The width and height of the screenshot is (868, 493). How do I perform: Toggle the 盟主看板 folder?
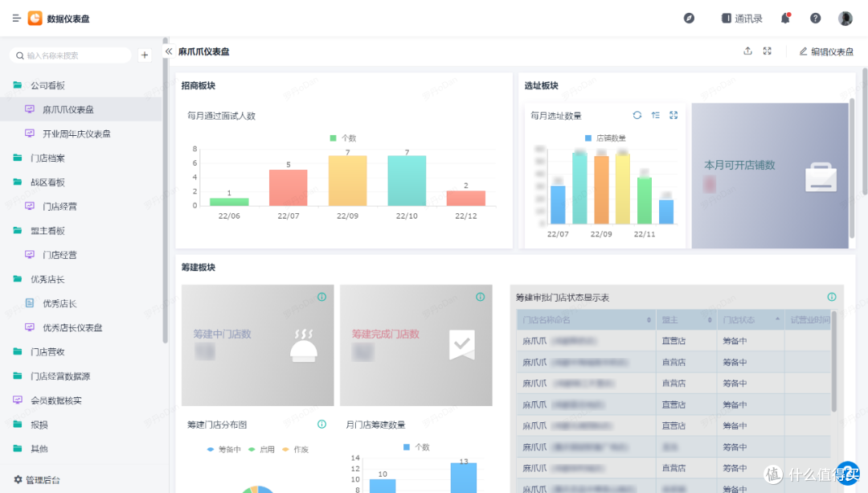click(x=81, y=231)
